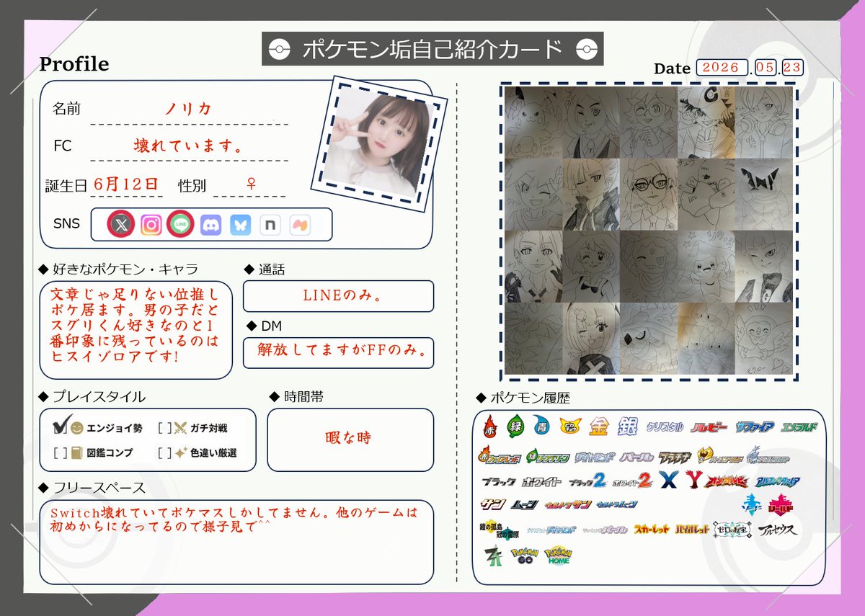The image size is (865, 616).
Task: Click the ポケモン垢自己紹介カード title banner
Action: tap(432, 50)
